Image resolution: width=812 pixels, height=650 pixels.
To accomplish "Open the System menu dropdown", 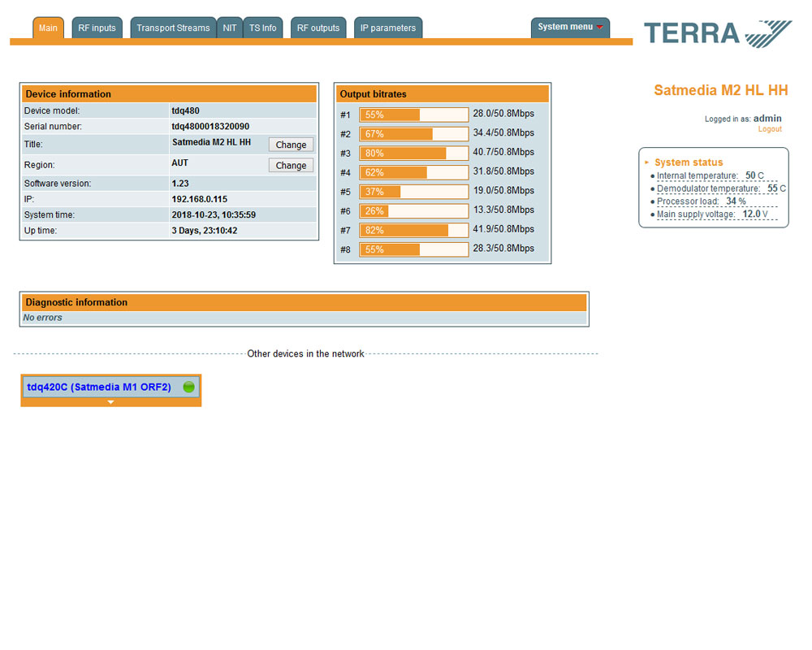I will pos(570,28).
